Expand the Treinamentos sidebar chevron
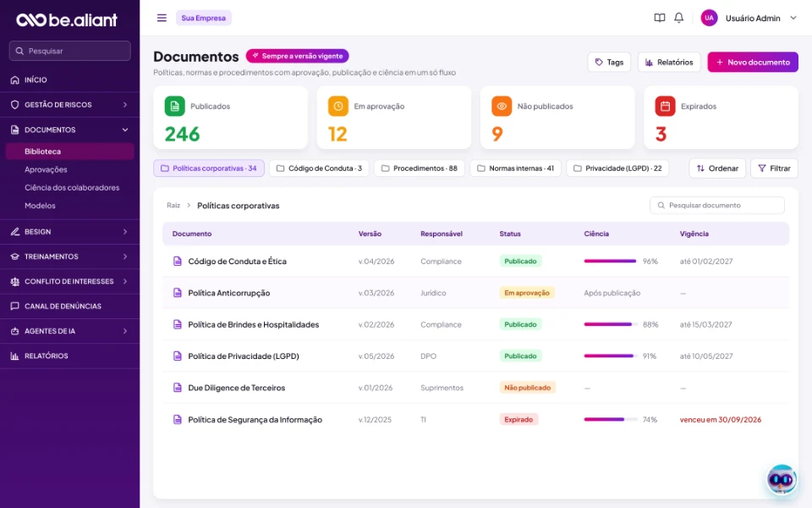This screenshot has height=508, width=812. pos(125,257)
